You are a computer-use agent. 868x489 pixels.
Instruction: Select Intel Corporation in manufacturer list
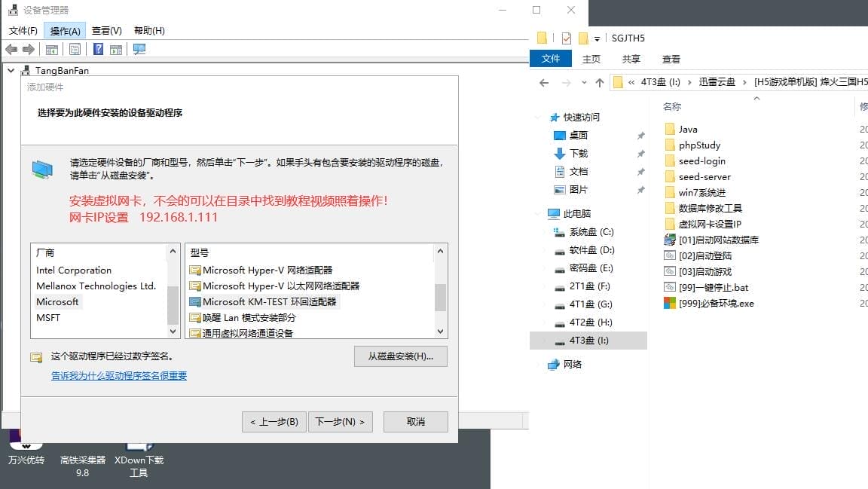tap(74, 270)
